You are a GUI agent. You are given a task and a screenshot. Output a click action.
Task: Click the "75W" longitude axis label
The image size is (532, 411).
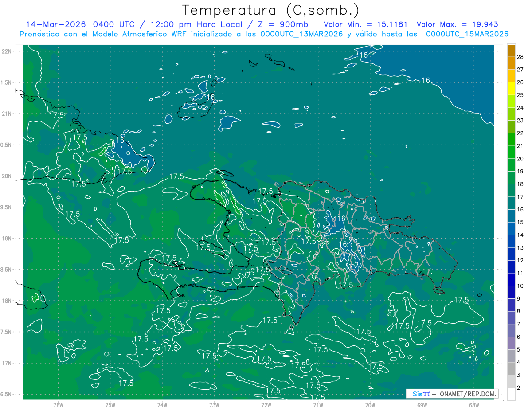tap(110, 405)
